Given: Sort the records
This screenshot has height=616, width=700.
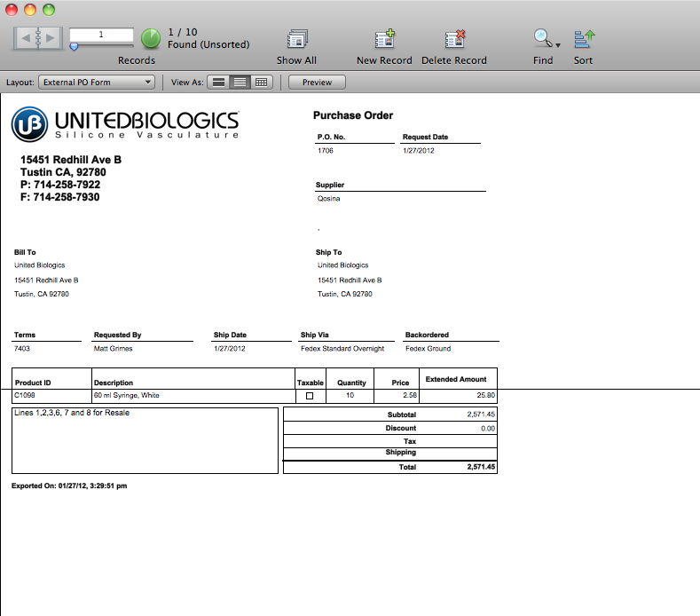Looking at the screenshot, I should tap(583, 40).
